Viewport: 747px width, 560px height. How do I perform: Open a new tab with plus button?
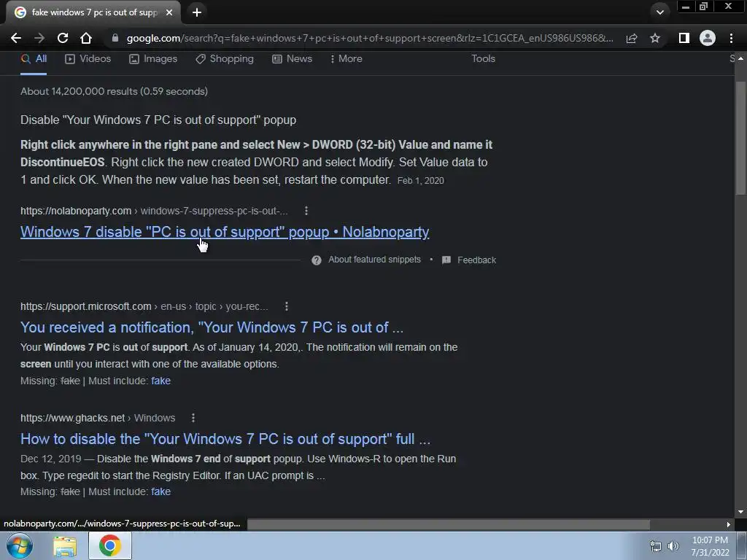[197, 12]
